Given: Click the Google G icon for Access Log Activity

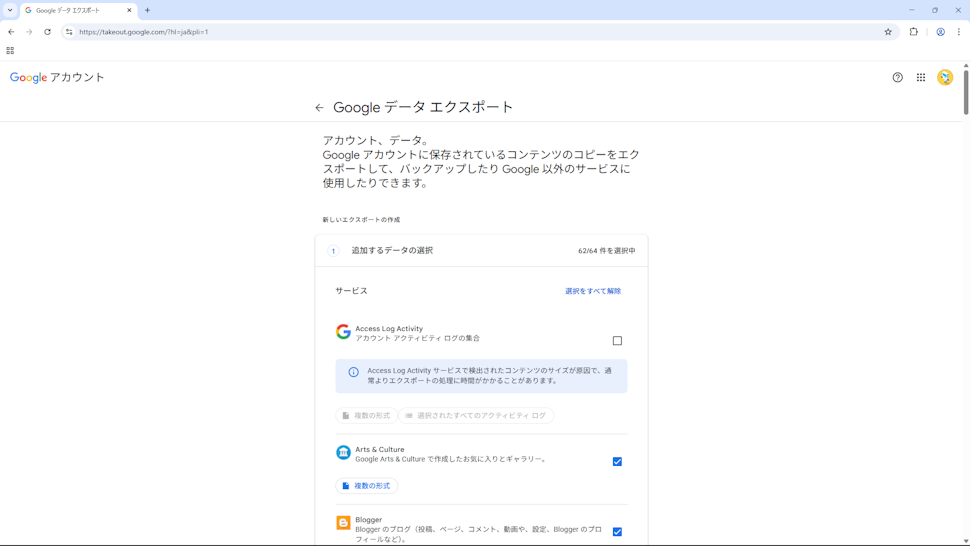Looking at the screenshot, I should pyautogui.click(x=343, y=331).
